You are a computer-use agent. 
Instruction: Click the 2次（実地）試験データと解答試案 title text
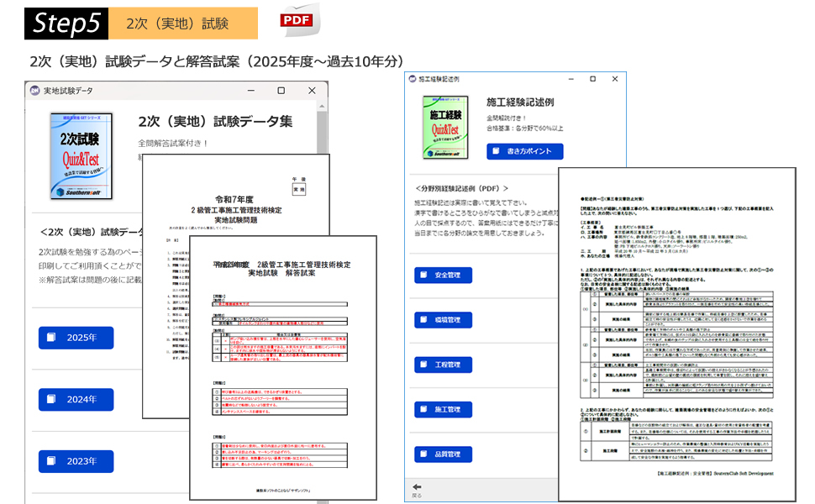216,61
